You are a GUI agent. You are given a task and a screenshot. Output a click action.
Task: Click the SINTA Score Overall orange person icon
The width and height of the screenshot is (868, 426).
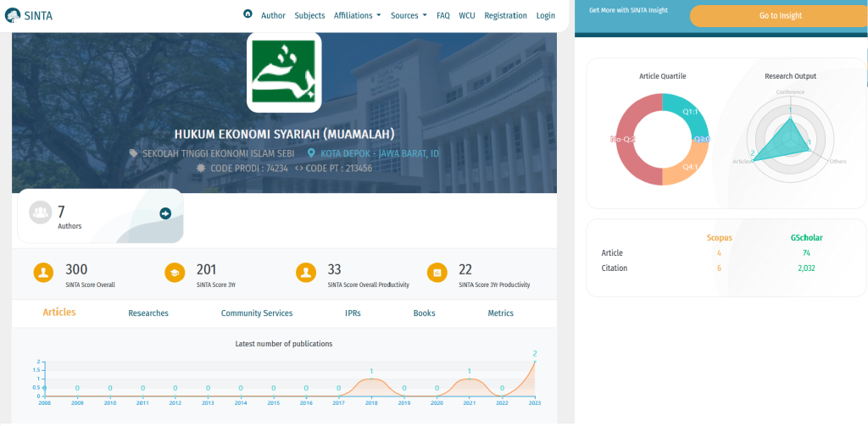coord(44,273)
